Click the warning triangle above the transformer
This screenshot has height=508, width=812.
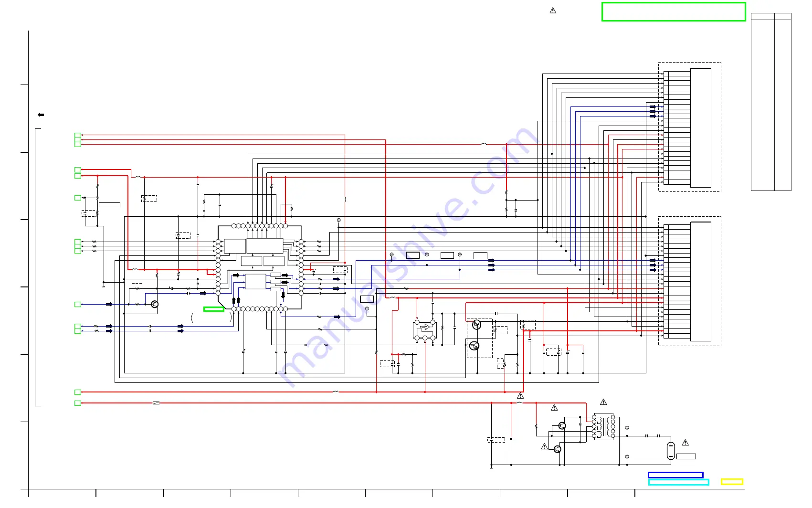(x=603, y=402)
